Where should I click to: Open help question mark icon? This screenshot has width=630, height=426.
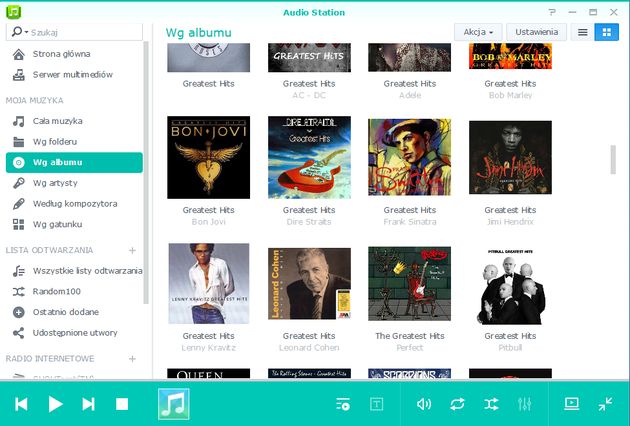552,12
